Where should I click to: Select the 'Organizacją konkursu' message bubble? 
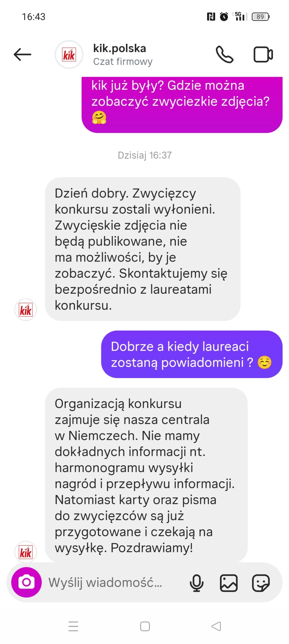(146, 475)
